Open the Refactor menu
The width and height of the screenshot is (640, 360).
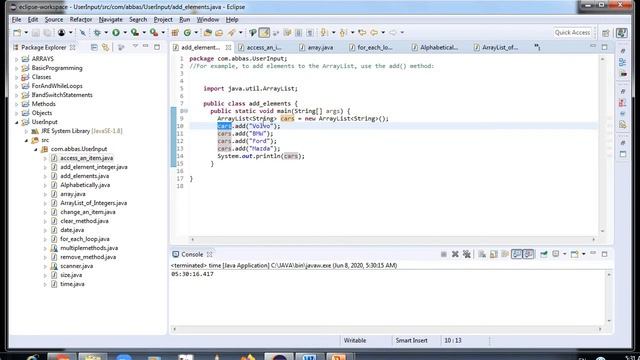81,20
